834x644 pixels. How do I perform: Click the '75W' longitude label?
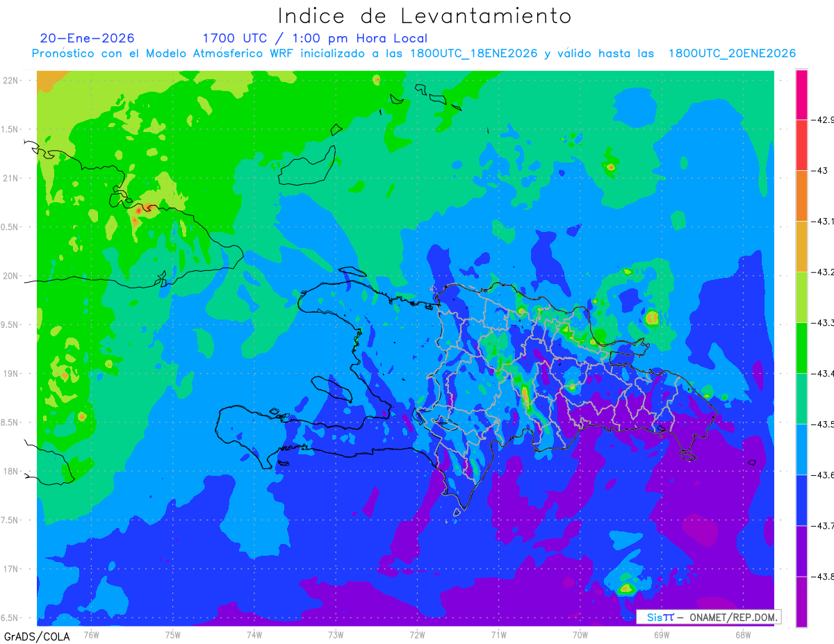(173, 635)
